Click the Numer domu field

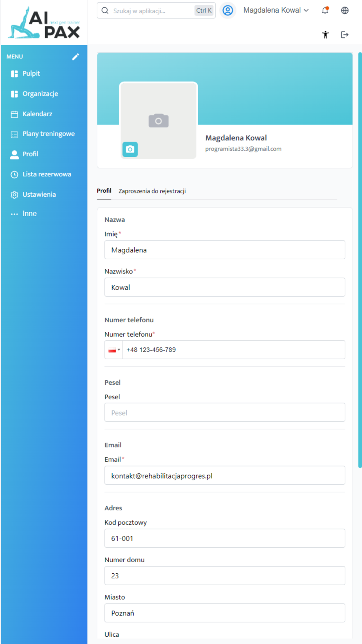(225, 576)
